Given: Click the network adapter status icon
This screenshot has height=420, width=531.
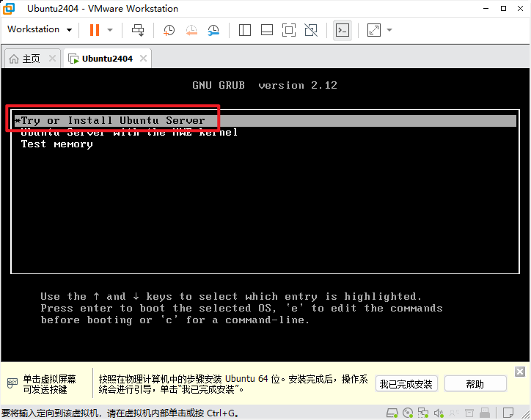Looking at the screenshot, I should coord(423,413).
